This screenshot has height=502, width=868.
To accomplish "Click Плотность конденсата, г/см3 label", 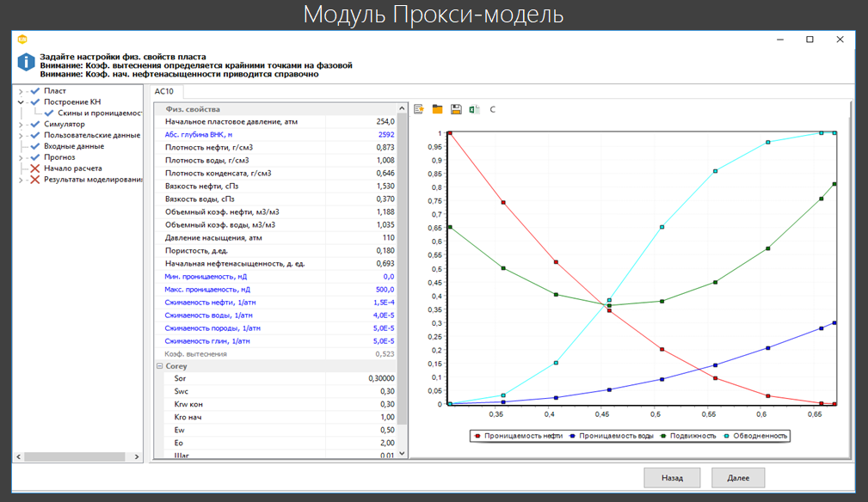I will pyautogui.click(x=219, y=173).
